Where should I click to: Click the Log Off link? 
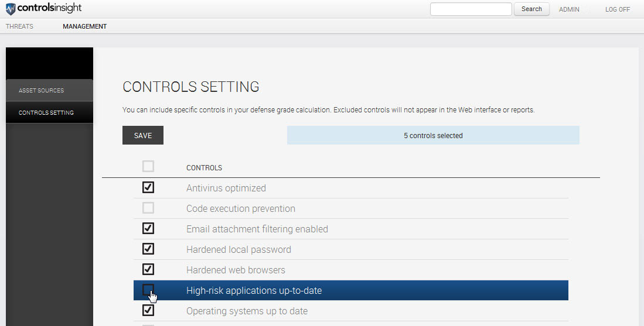617,10
